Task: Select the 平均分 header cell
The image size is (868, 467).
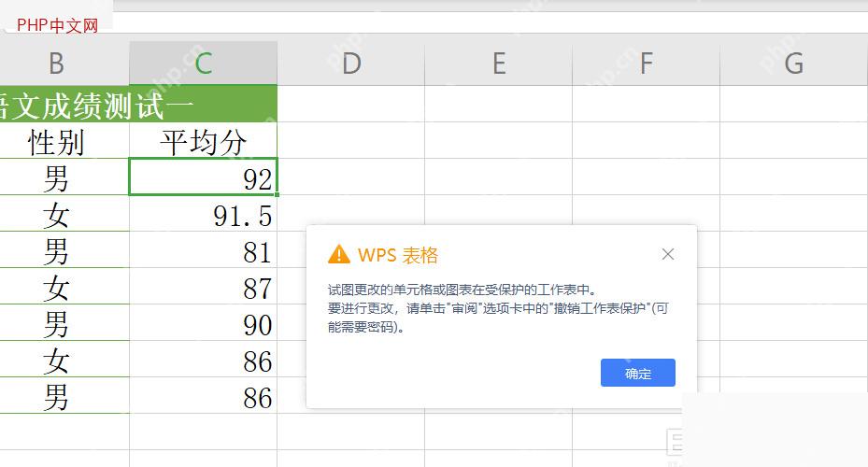Action: click(203, 140)
